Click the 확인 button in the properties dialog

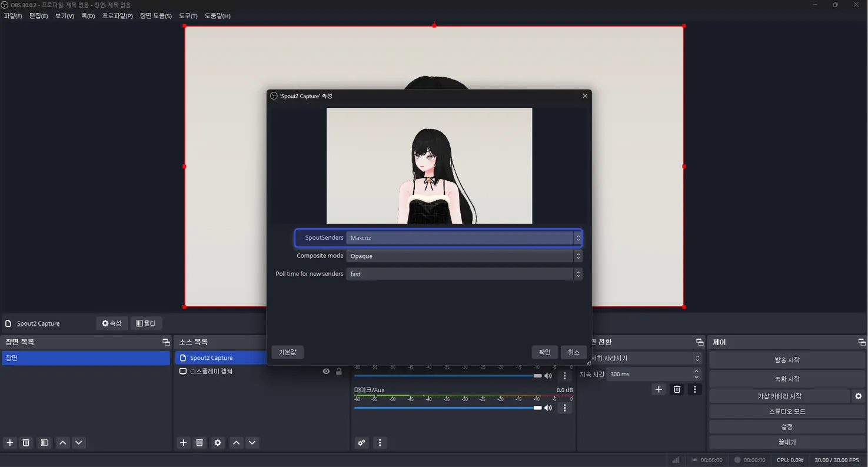click(x=544, y=352)
